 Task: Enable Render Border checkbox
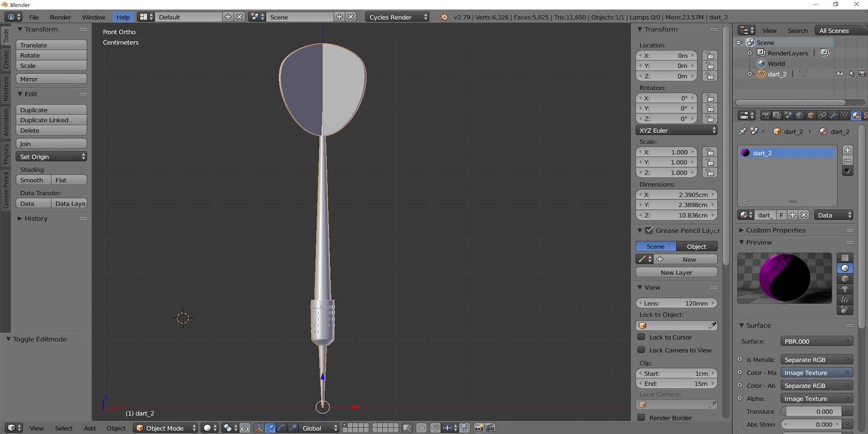[x=641, y=417]
